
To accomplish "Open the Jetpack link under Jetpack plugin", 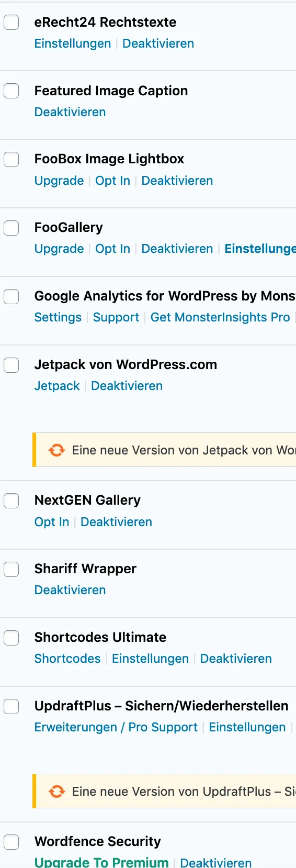I will tap(57, 386).
